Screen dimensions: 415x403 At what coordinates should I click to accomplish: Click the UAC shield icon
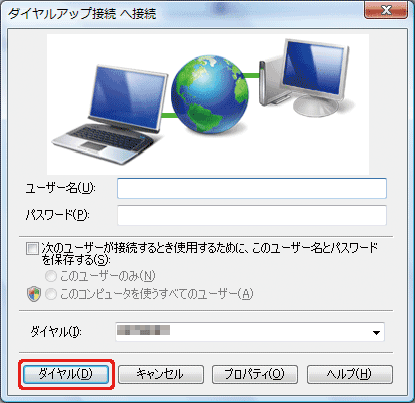point(34,294)
